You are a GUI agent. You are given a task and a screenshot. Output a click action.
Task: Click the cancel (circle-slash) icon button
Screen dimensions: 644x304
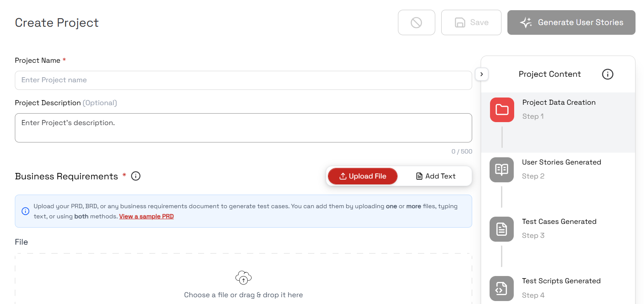point(416,22)
